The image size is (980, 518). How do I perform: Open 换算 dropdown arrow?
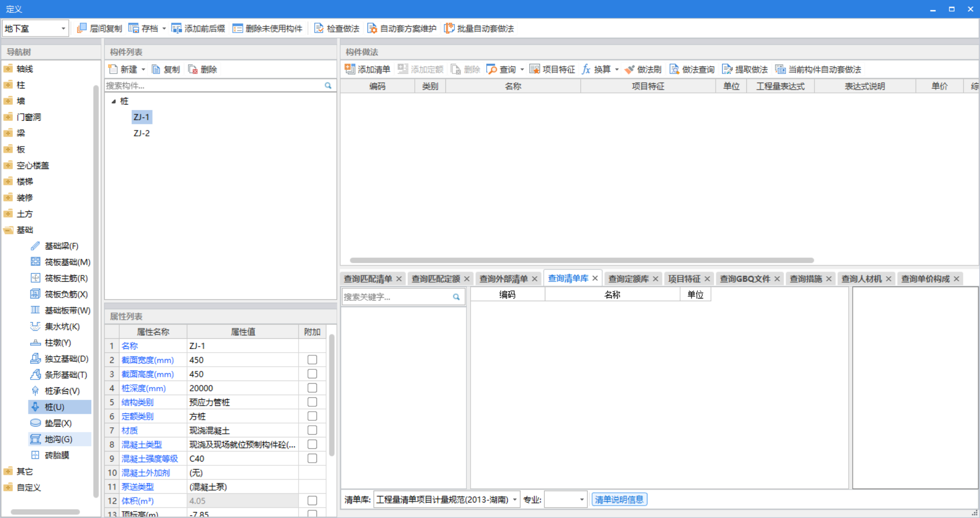(x=617, y=69)
